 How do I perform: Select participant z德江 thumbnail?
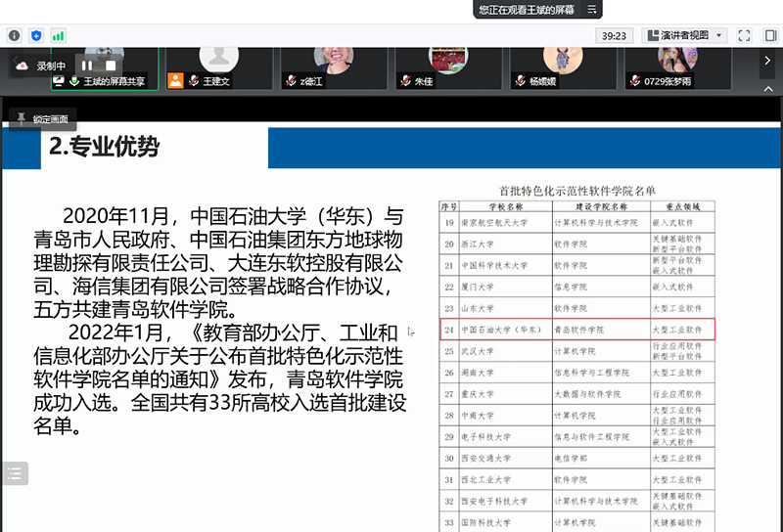334,68
